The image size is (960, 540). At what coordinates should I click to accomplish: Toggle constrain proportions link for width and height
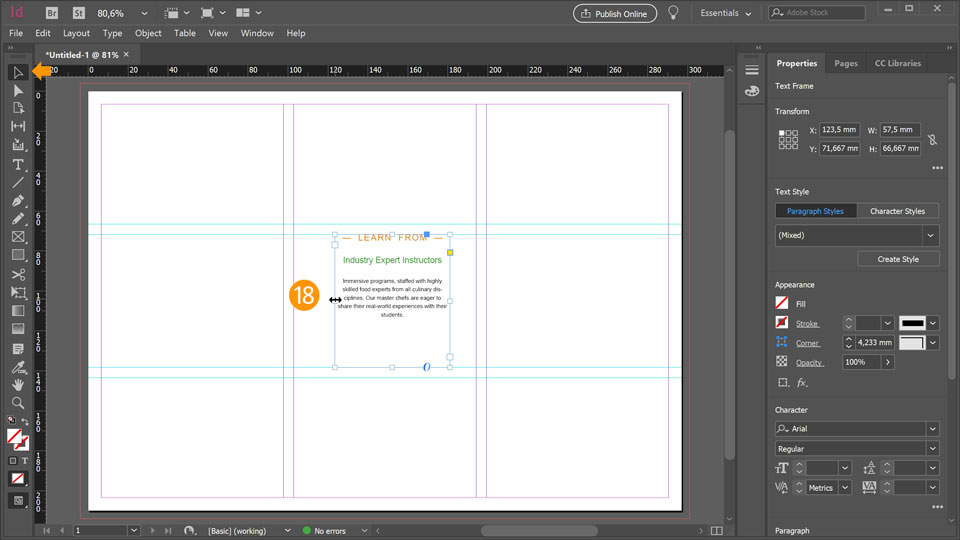[933, 140]
